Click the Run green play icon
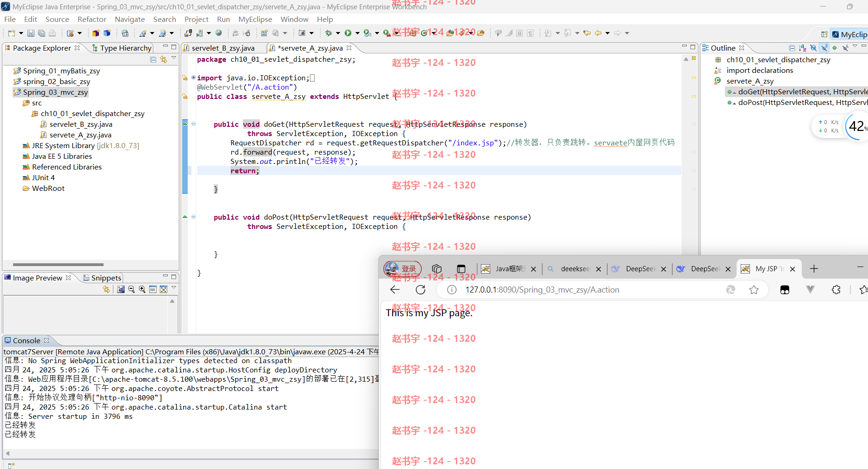The height and width of the screenshot is (469, 868). pos(348,33)
